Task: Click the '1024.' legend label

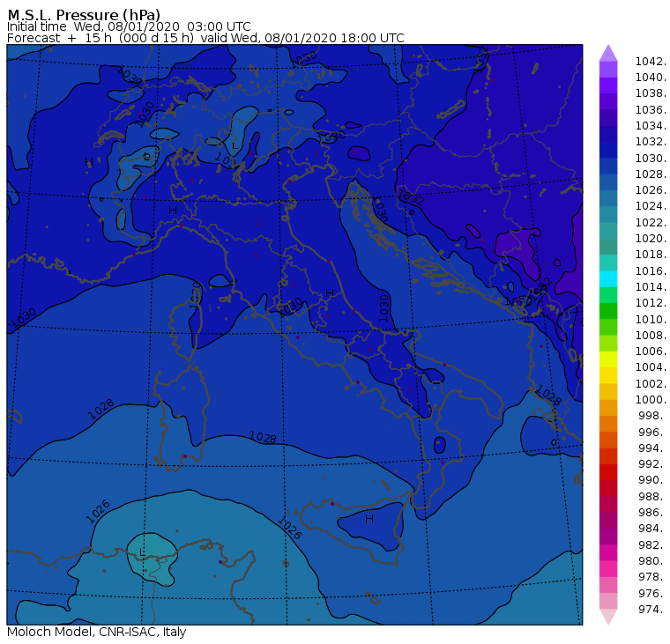Action: click(x=651, y=206)
